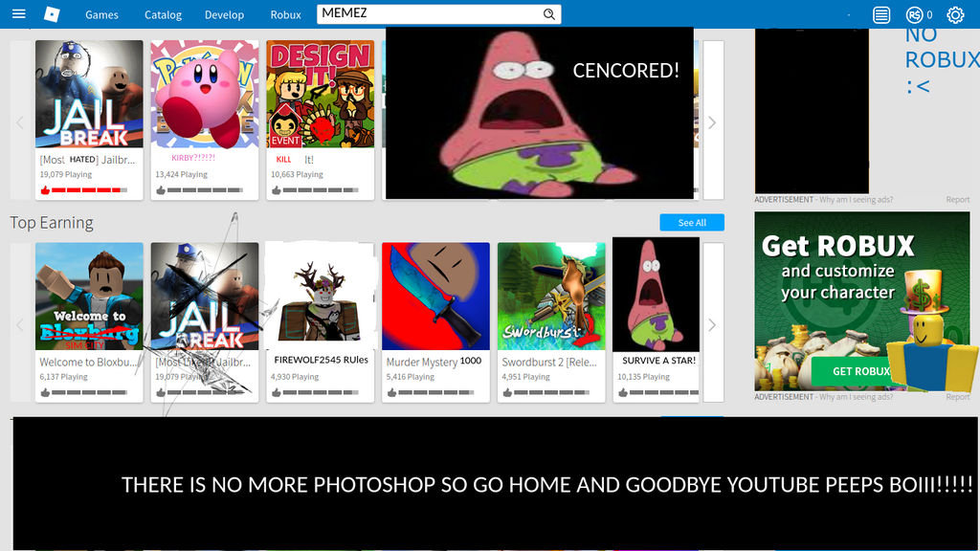This screenshot has height=551, width=980.
Task: Open Murder Mystery 1000 game thumbnail
Action: [x=435, y=297]
